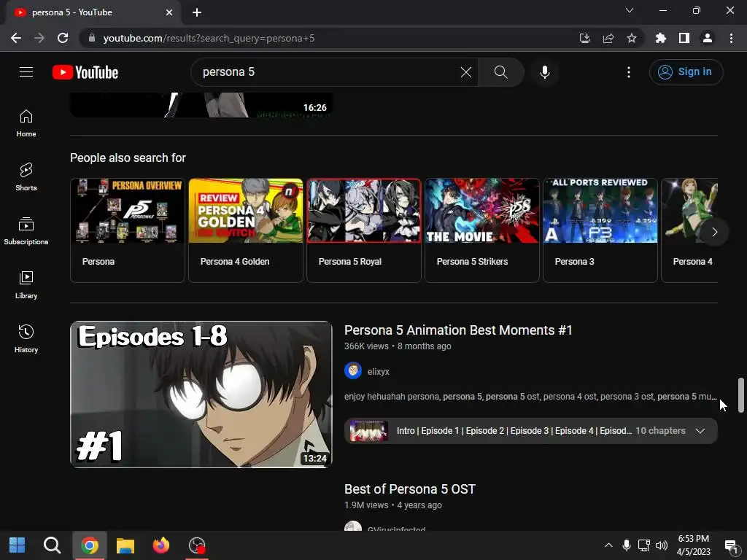The image size is (747, 560).
Task: Close the persona 5 - YouTube tab
Action: pos(169,12)
